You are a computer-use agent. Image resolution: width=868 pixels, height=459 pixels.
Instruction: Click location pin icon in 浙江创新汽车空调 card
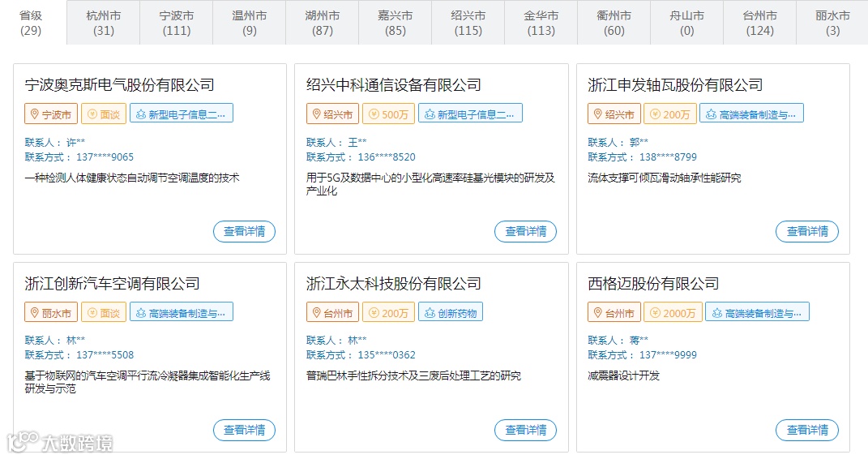pyautogui.click(x=34, y=313)
